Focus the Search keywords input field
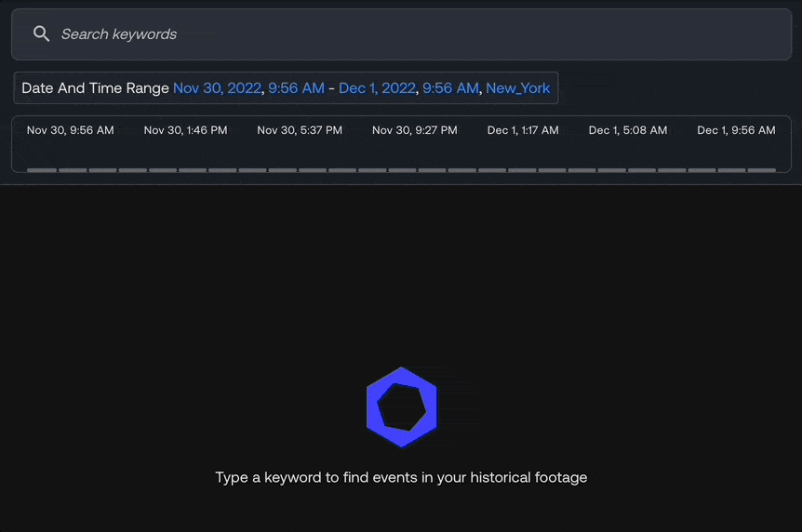Viewport: 802px width, 532px height. (x=402, y=34)
